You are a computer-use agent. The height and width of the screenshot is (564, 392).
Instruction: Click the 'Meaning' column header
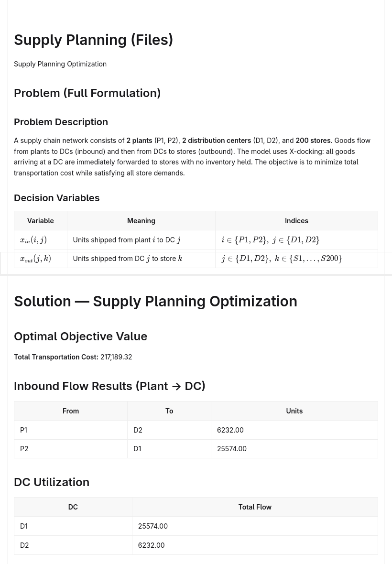tap(142, 221)
